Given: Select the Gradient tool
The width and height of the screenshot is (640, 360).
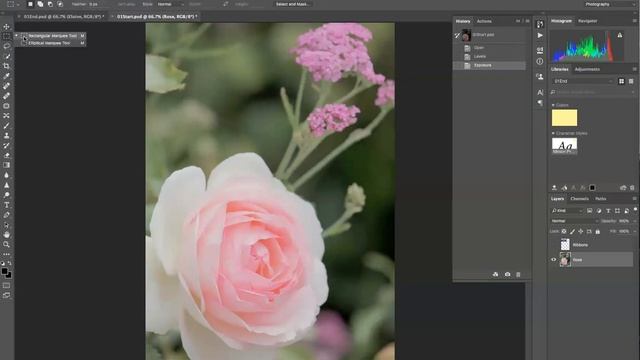Looking at the screenshot, I should [6, 165].
